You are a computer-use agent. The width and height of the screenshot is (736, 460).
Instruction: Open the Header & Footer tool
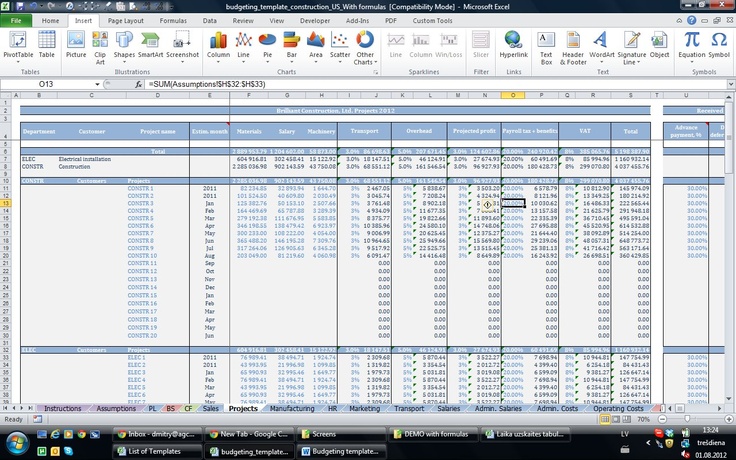[x=574, y=45]
